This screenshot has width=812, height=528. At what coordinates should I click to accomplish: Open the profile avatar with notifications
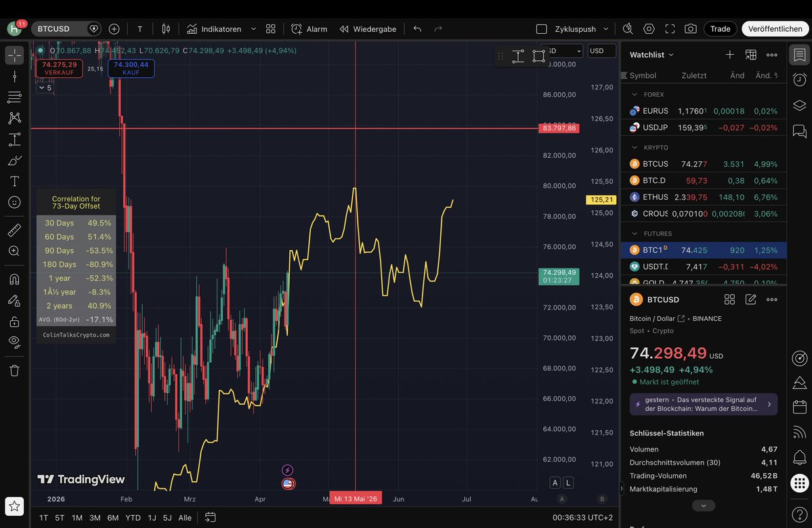tap(14, 28)
